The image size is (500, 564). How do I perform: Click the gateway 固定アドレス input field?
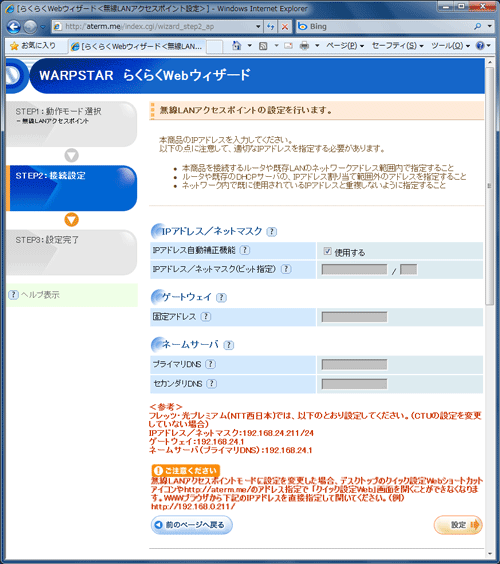coord(354,317)
